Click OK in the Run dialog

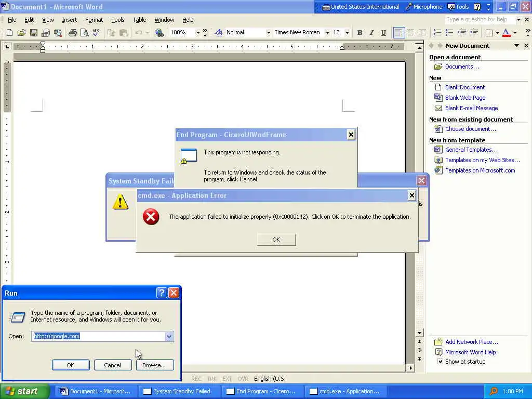click(x=70, y=365)
